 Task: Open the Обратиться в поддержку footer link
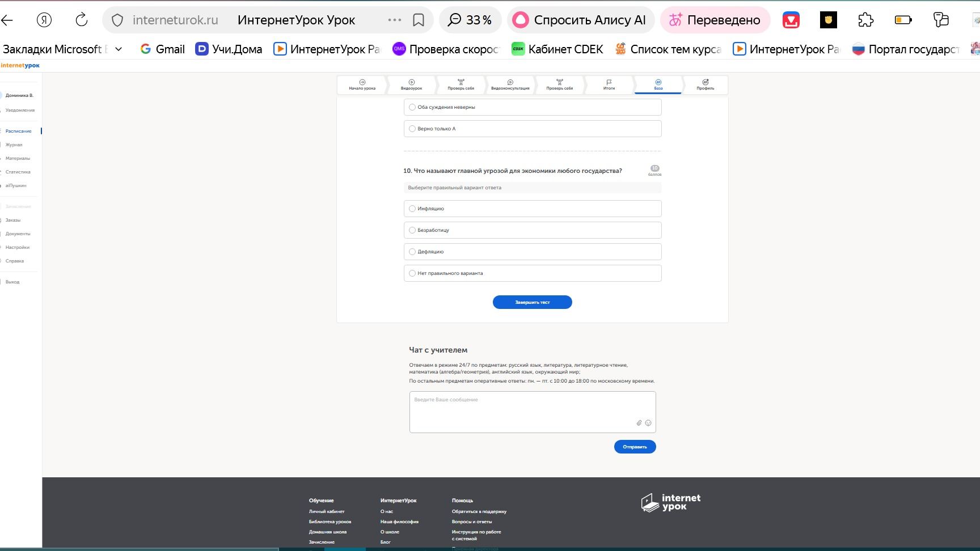[479, 511]
